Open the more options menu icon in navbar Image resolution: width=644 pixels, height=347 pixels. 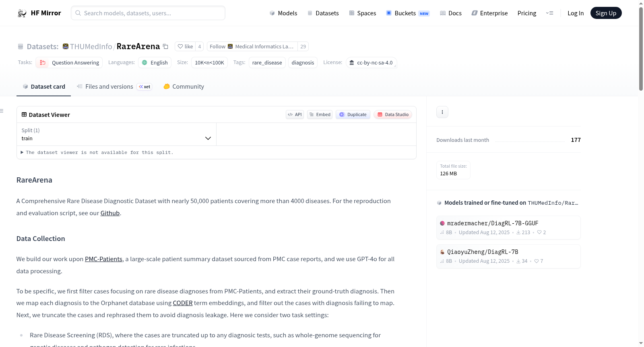point(549,13)
